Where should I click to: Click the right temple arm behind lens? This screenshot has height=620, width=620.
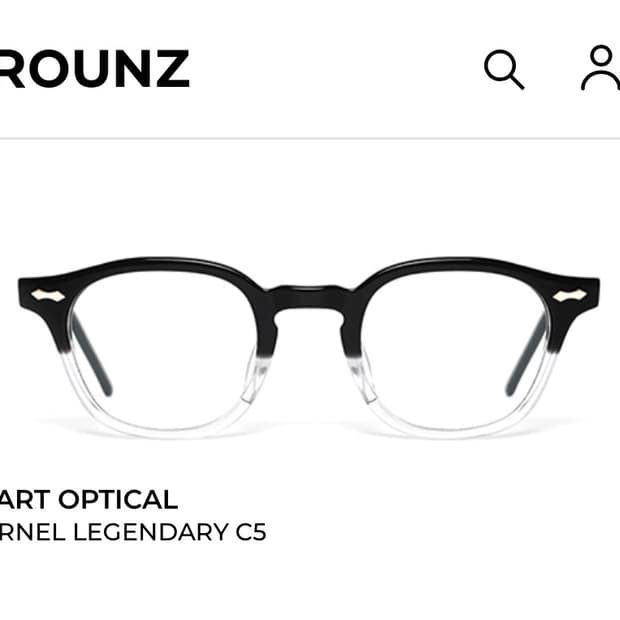coord(526,354)
